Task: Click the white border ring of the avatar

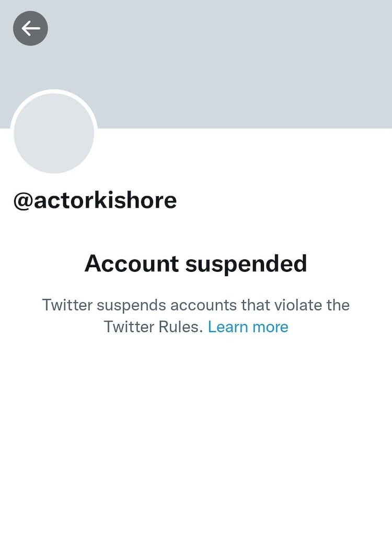Action: [53, 92]
